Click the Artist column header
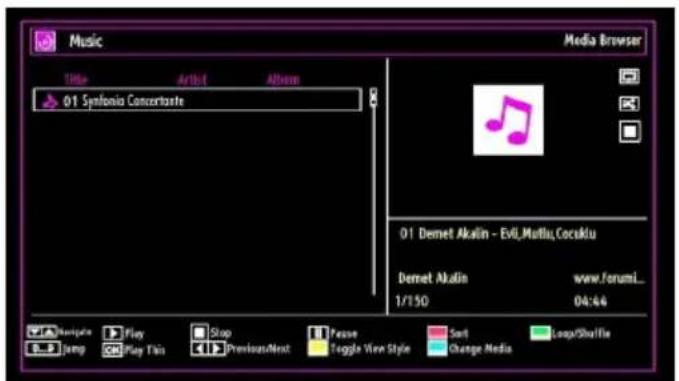The height and width of the screenshot is (381, 679). click(x=192, y=80)
